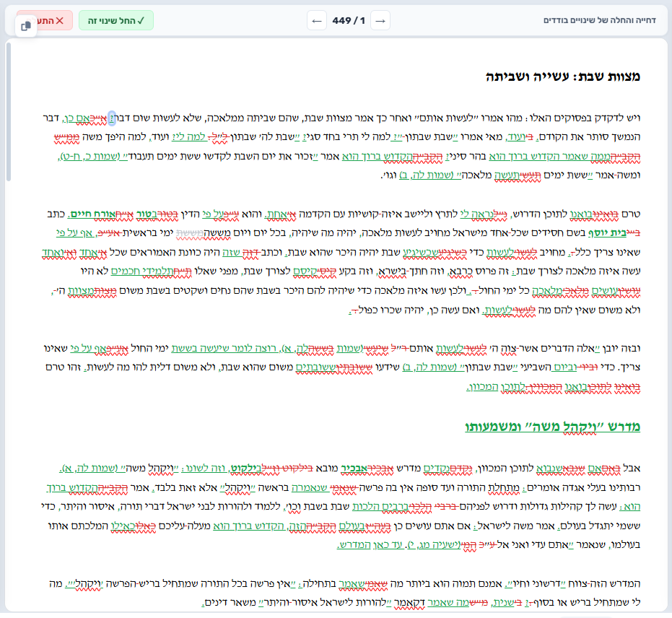
Task: Click the vertical scrollbar on left edge
Action: [x=8, y=111]
